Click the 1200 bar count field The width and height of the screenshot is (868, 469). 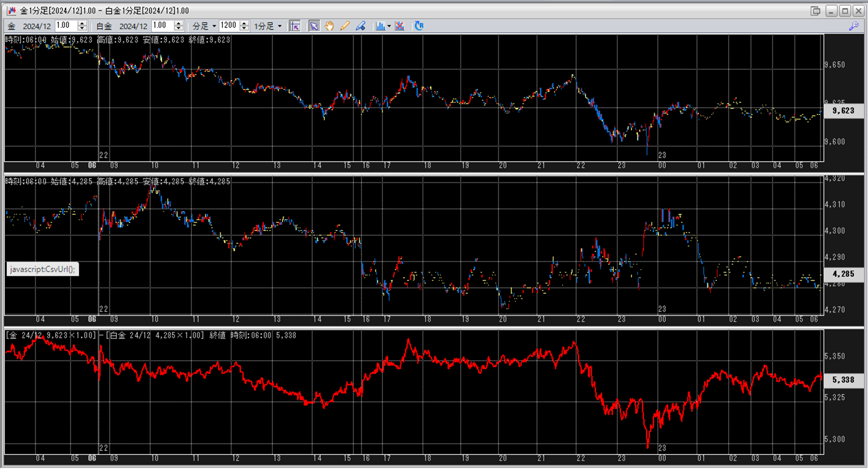(229, 25)
